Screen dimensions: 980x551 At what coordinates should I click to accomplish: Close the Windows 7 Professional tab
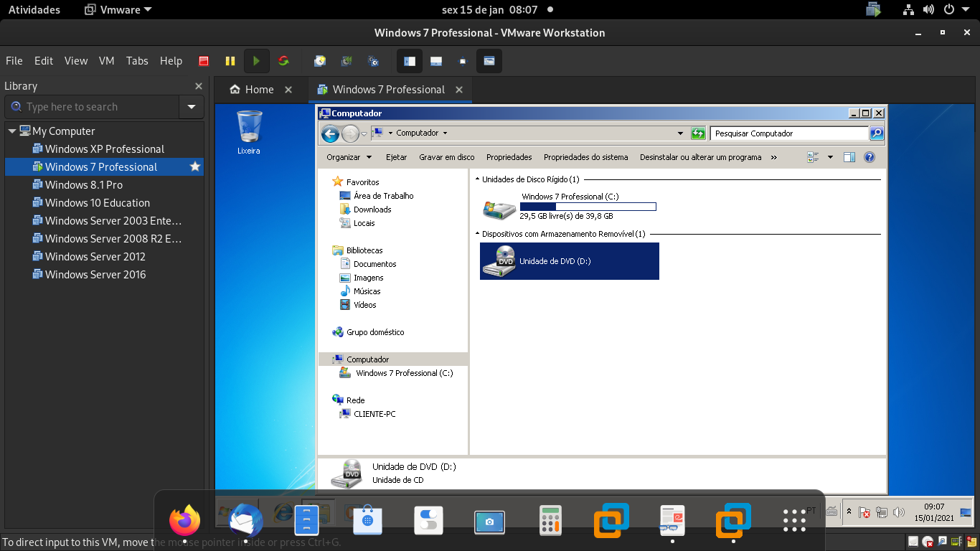click(459, 90)
